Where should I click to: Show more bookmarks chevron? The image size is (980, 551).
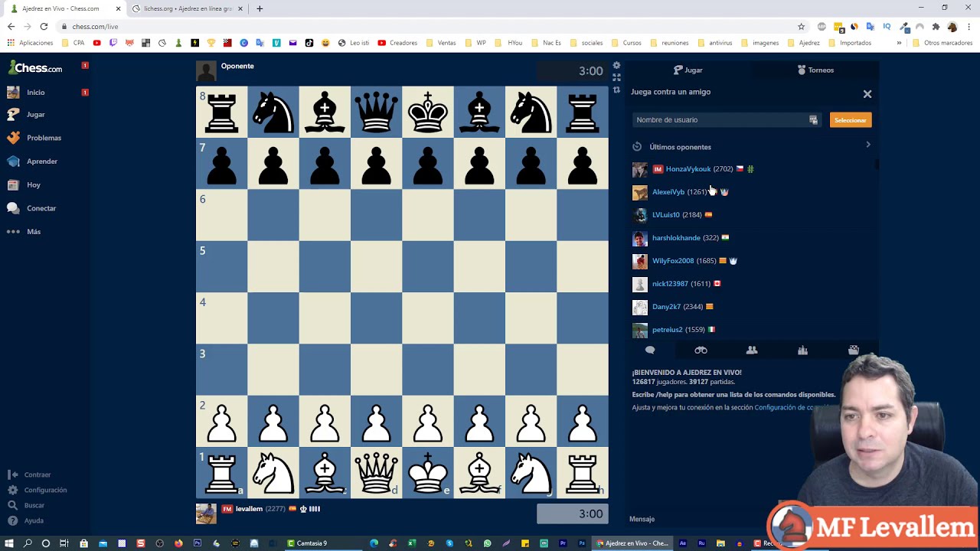[x=899, y=43]
